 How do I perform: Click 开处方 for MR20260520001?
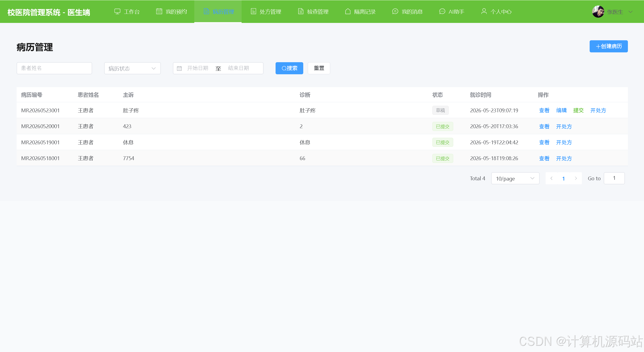pyautogui.click(x=564, y=126)
